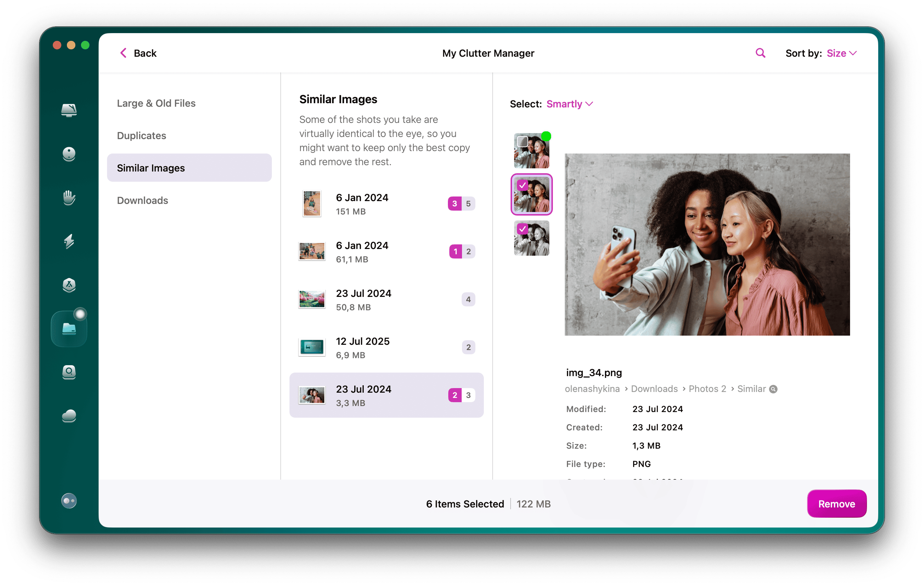The image size is (924, 586).
Task: Click the reveal-in-Finder icon after Similar path
Action: point(774,389)
